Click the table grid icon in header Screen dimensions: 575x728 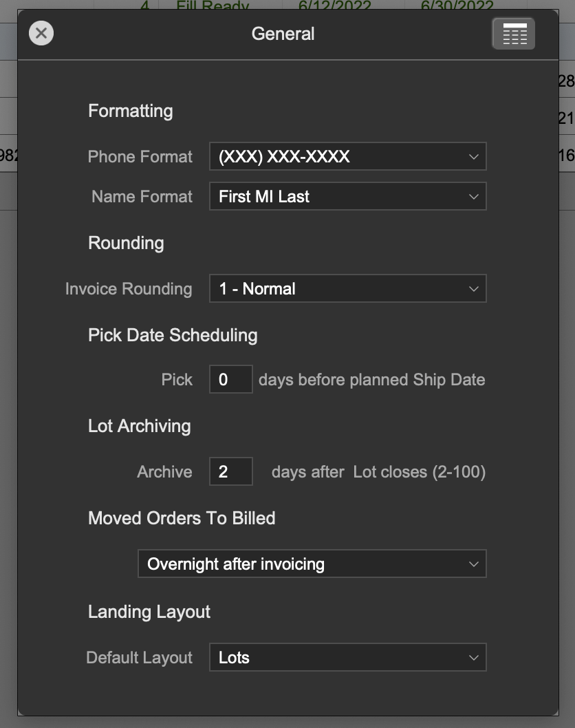pyautogui.click(x=513, y=34)
